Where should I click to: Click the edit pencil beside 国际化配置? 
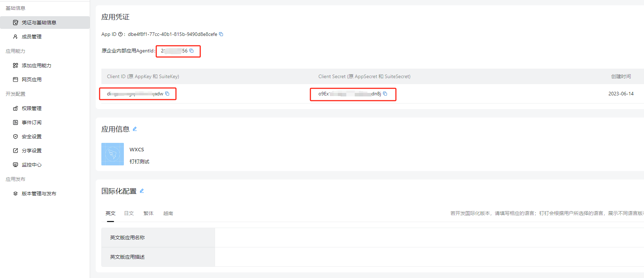(x=141, y=191)
